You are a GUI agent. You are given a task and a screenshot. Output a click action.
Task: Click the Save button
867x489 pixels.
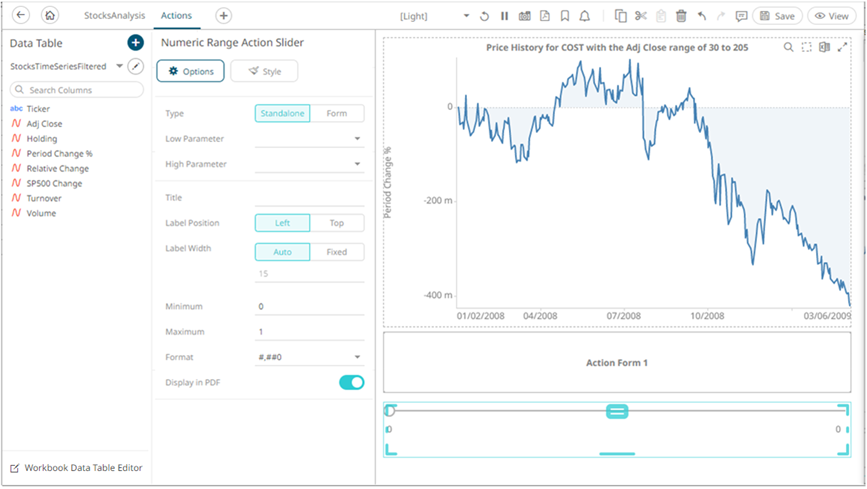[777, 16]
